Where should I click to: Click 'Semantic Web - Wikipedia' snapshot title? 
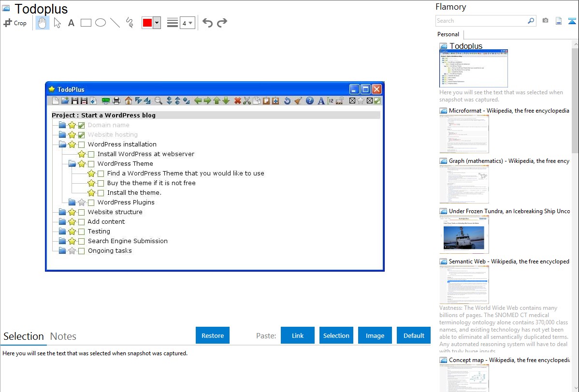click(x=509, y=261)
